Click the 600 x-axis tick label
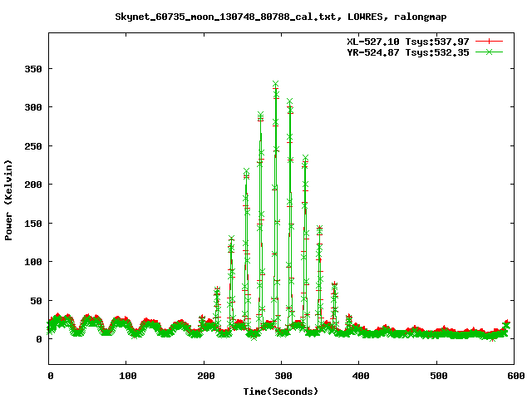The height and width of the screenshot is (399, 532). [x=515, y=376]
